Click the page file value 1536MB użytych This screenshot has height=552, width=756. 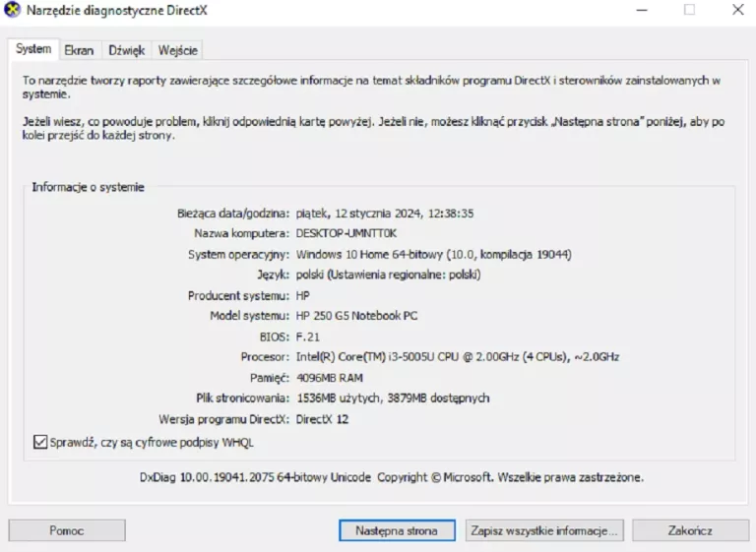393,399
